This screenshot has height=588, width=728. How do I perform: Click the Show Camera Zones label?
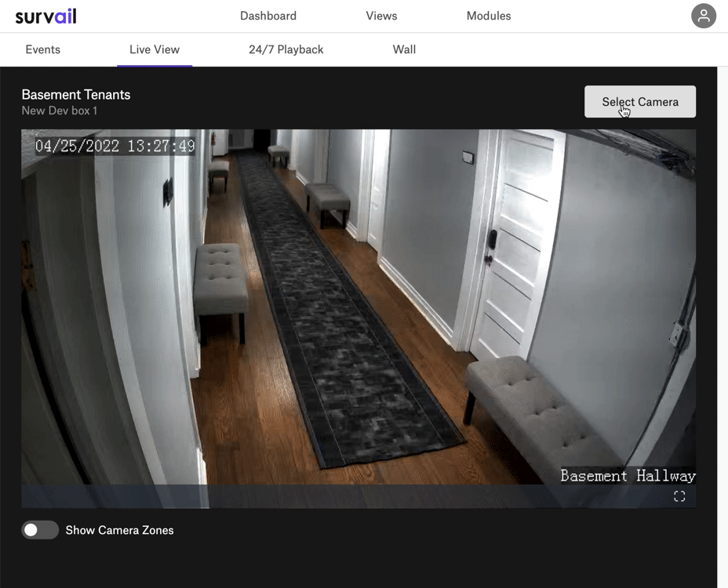pyautogui.click(x=119, y=530)
